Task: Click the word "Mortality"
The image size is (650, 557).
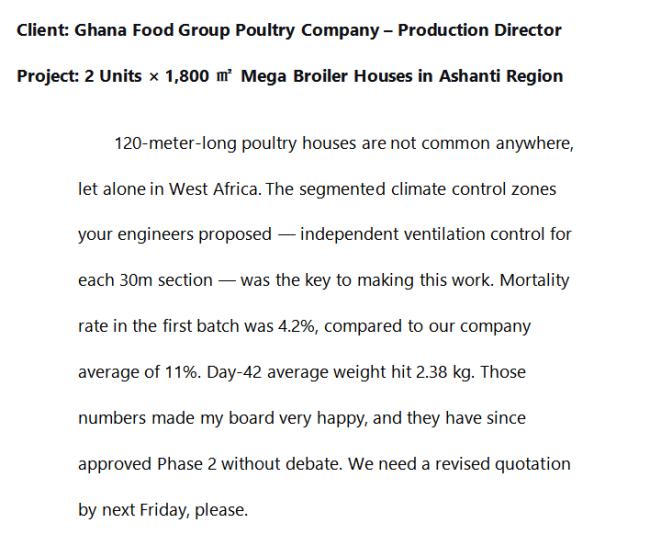Action: click(534, 281)
